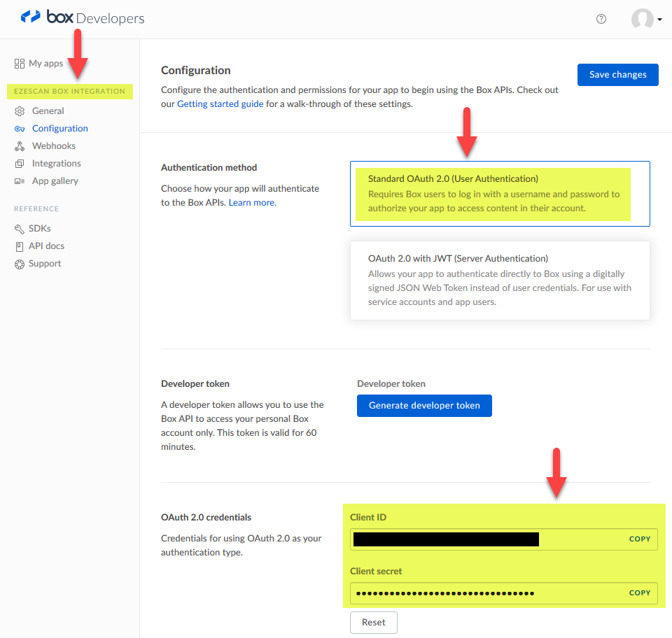672x638 pixels.
Task: Click the My apps grid icon
Action: coord(20,64)
